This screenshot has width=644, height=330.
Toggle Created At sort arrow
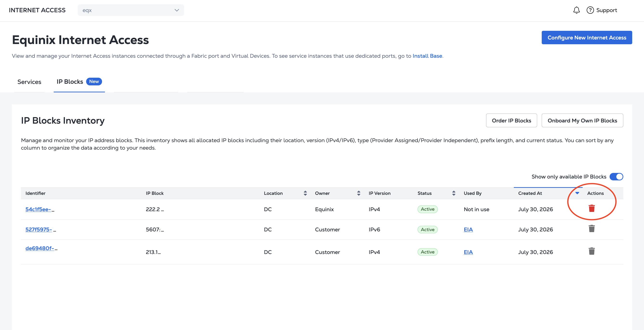click(x=577, y=193)
